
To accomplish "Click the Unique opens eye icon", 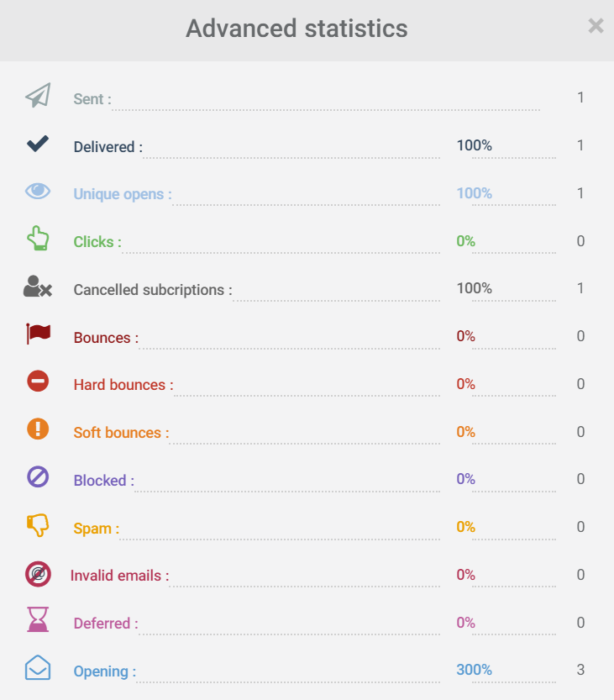I will (x=38, y=191).
